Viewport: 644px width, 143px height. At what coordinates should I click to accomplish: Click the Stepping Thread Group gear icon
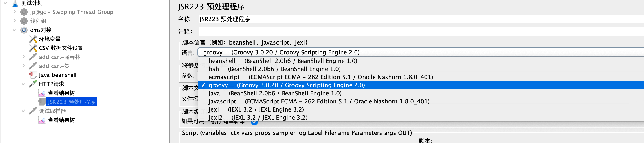pyautogui.click(x=24, y=12)
